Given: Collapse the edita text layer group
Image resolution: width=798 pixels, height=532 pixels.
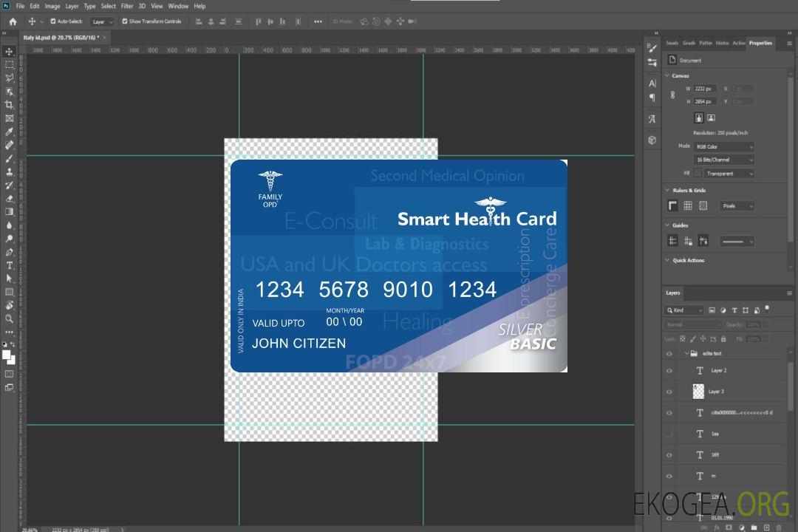Looking at the screenshot, I should click(x=686, y=354).
